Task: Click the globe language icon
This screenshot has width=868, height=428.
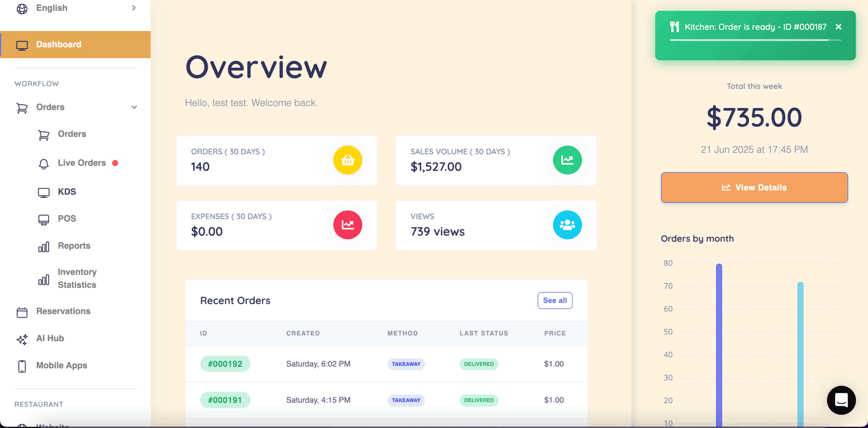Action: 22,8
